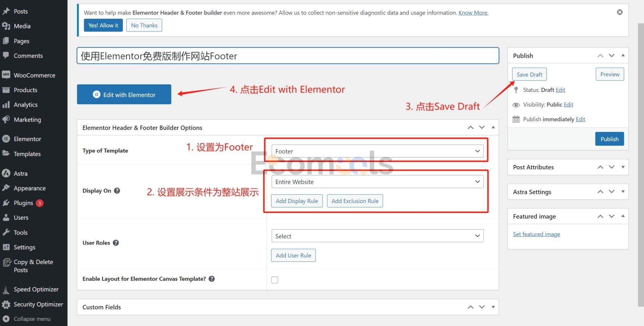This screenshot has height=326, width=644.
Task: Click into the post title field
Action: click(x=288, y=56)
